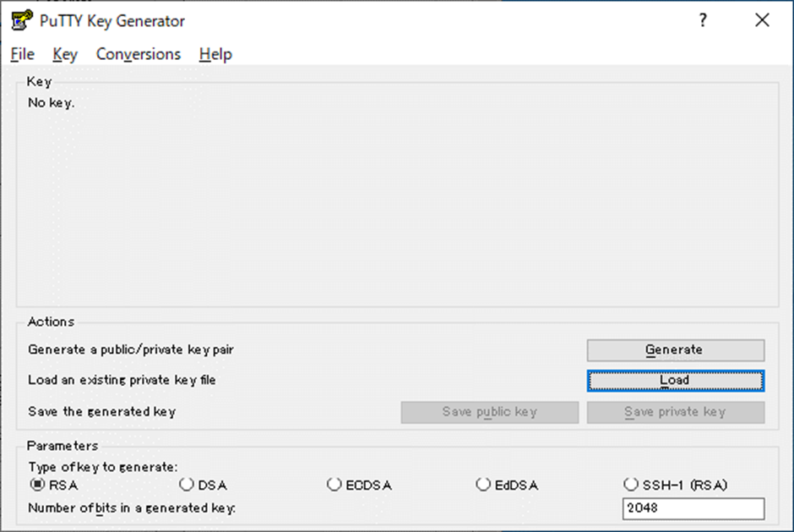The height and width of the screenshot is (532, 794).
Task: Click the Save private key button
Action: [676, 412]
